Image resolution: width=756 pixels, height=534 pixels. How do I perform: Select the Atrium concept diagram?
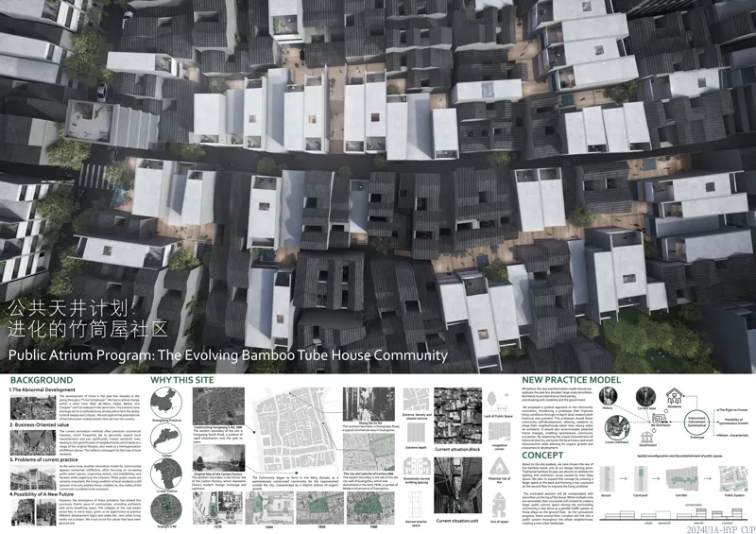606,479
